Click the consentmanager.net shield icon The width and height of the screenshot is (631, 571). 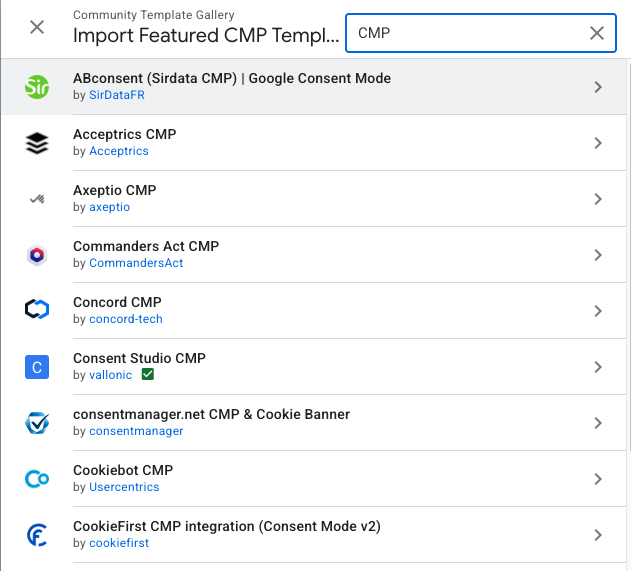coord(37,423)
